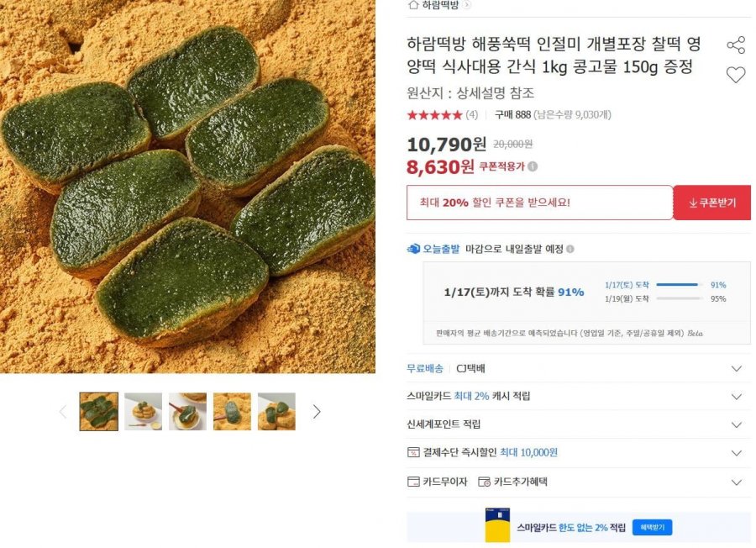Select the second product thumbnail
The width and height of the screenshot is (756, 548).
coord(143,412)
